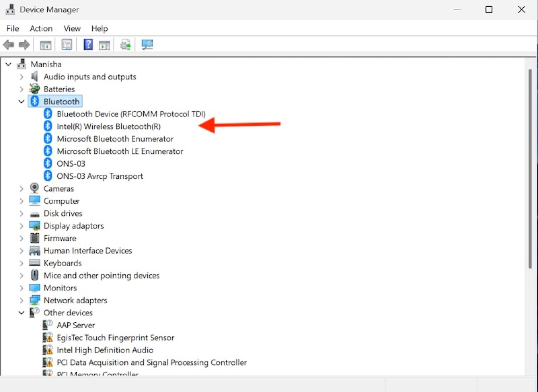Expand the Network adapters category

click(21, 300)
